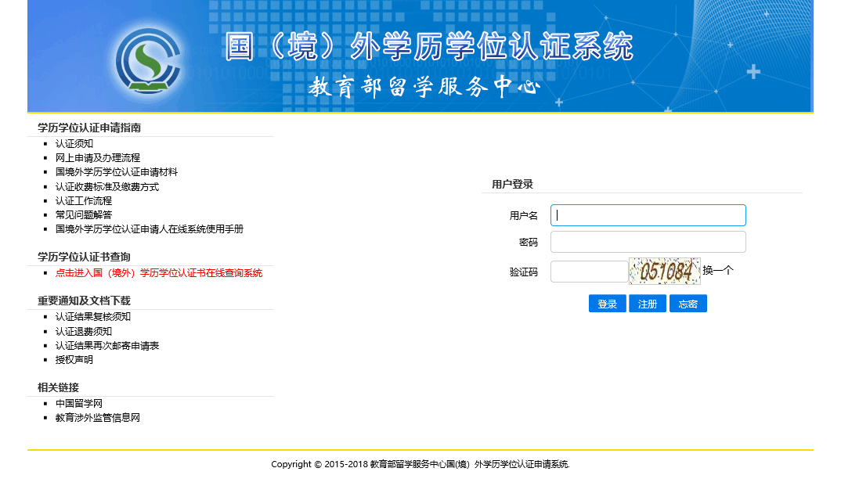Click the 教育部留学服务中心 banner subtitle
The image size is (841, 504).
pyautogui.click(x=424, y=86)
